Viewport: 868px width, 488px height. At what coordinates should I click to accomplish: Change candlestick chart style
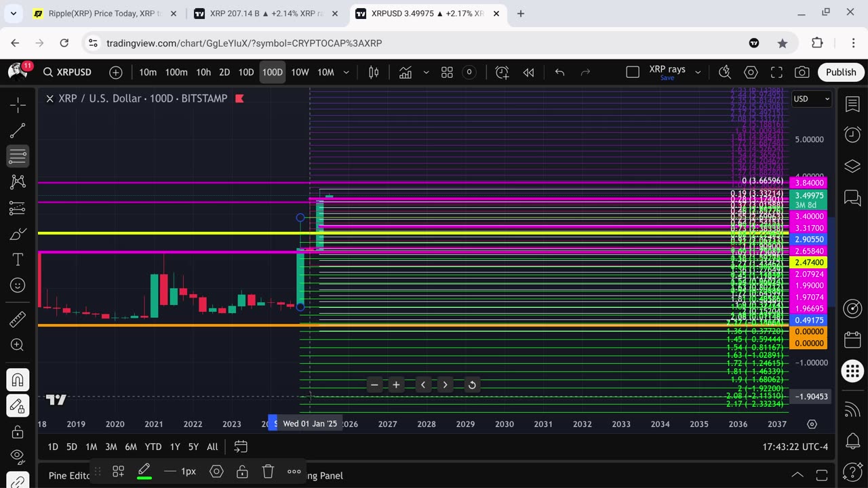click(374, 72)
